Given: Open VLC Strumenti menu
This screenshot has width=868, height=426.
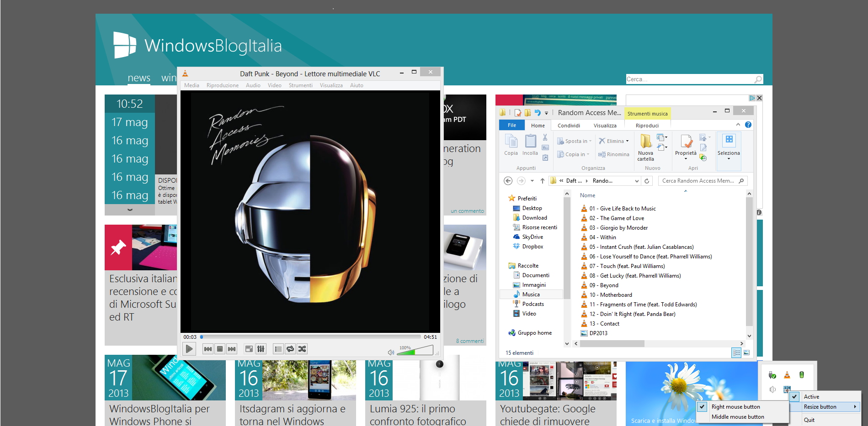Looking at the screenshot, I should [x=301, y=85].
